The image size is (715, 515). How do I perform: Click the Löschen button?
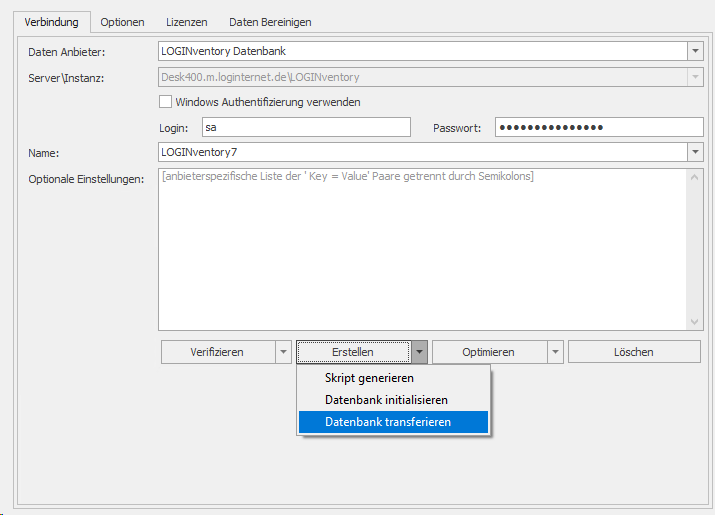tap(634, 352)
